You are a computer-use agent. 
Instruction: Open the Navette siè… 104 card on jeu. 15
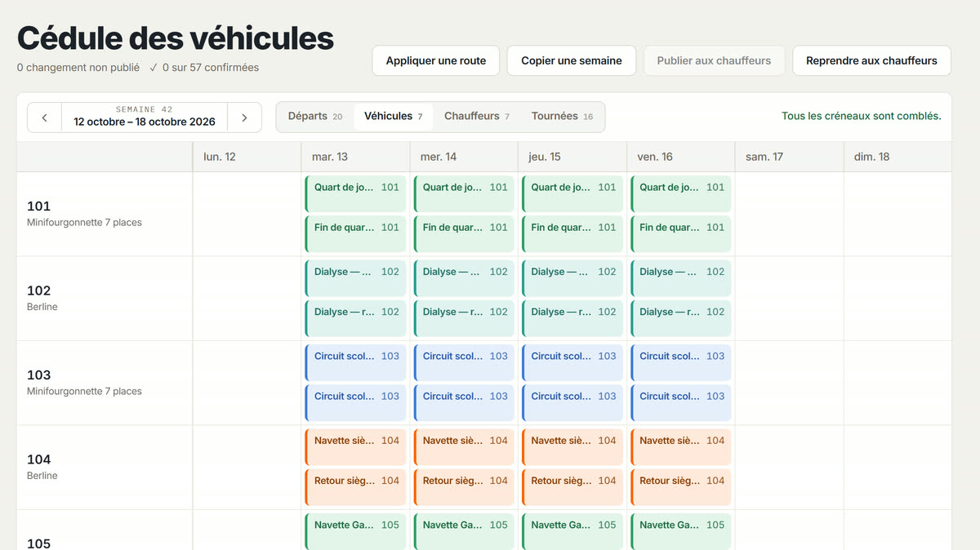[x=572, y=447]
